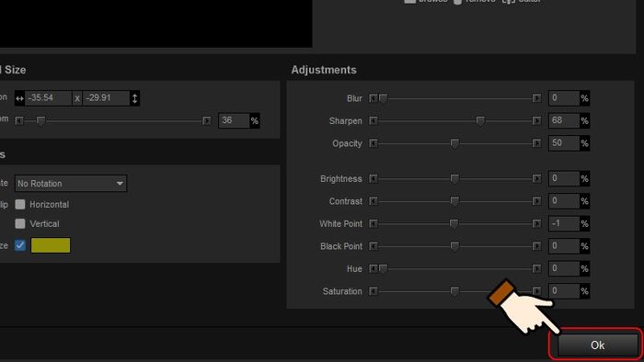Click the Ok button
Screen dimensions: 644x362
click(x=597, y=345)
